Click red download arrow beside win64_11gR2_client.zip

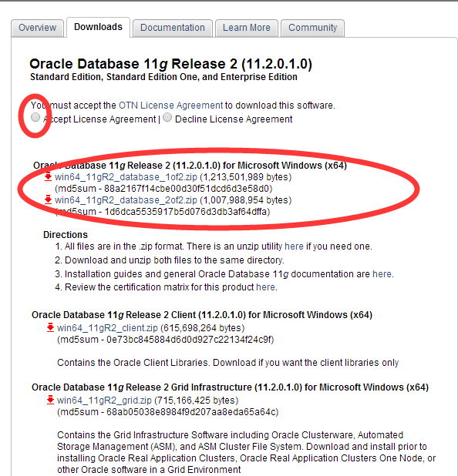tap(50, 327)
